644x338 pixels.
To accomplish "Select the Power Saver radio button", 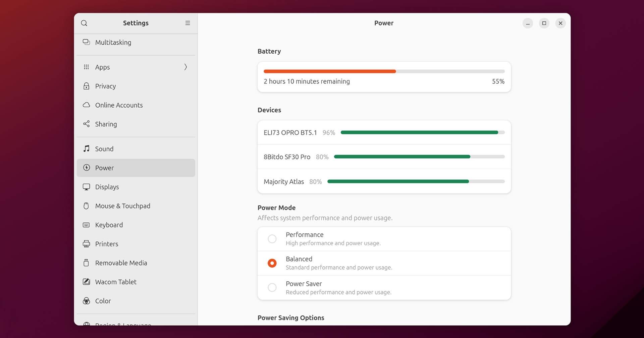I will [x=272, y=287].
